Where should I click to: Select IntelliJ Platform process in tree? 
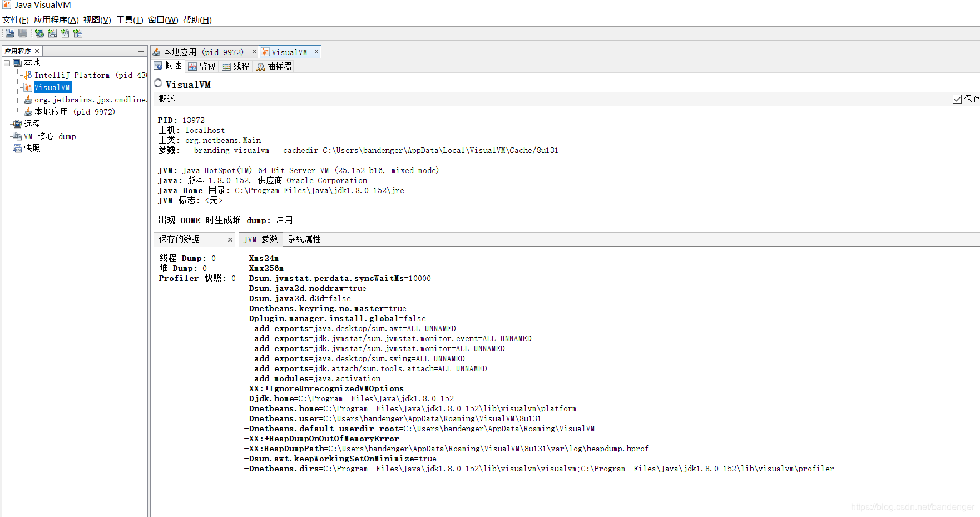point(91,75)
